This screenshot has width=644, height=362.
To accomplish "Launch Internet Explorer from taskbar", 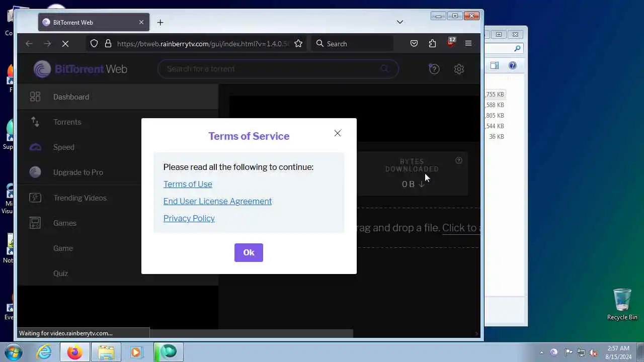I will coord(44,351).
